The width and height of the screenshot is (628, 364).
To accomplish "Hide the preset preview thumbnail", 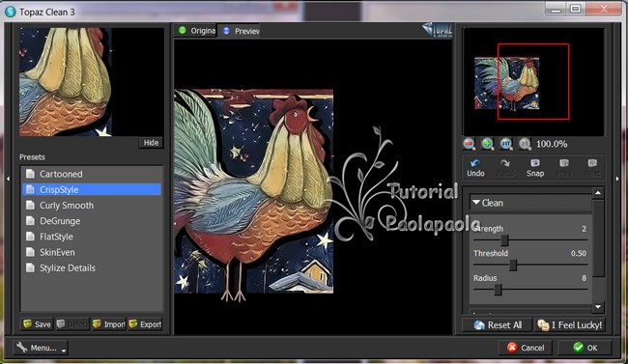I will 151,143.
